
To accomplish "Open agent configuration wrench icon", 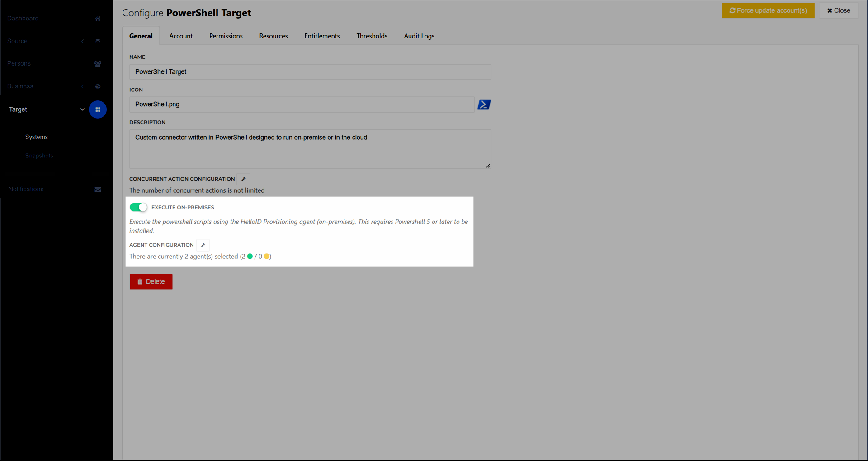I will pyautogui.click(x=203, y=245).
